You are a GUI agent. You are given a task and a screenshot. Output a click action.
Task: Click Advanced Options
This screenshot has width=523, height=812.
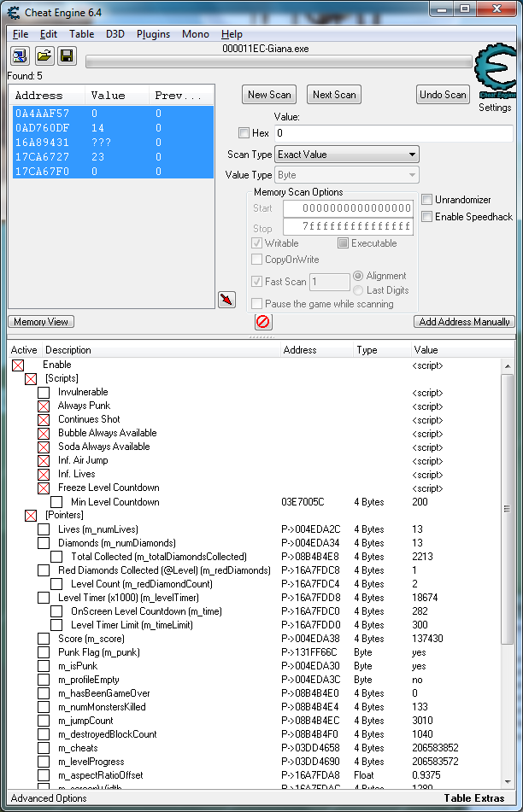(x=49, y=798)
